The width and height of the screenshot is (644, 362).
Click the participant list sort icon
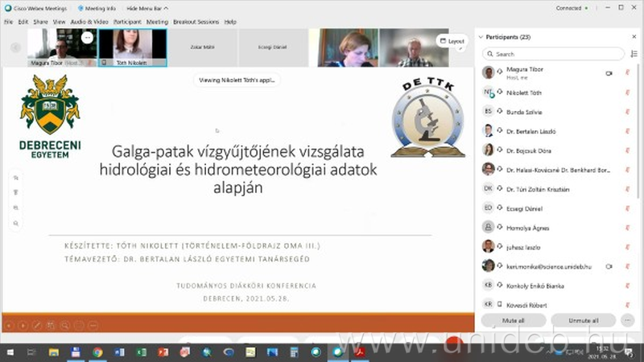(632, 54)
